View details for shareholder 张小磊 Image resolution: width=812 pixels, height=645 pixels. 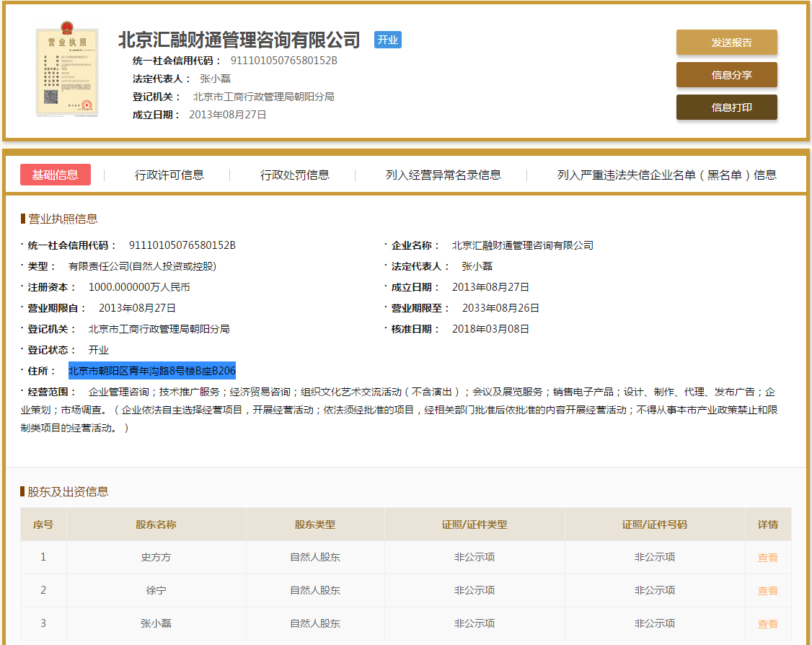pos(767,623)
